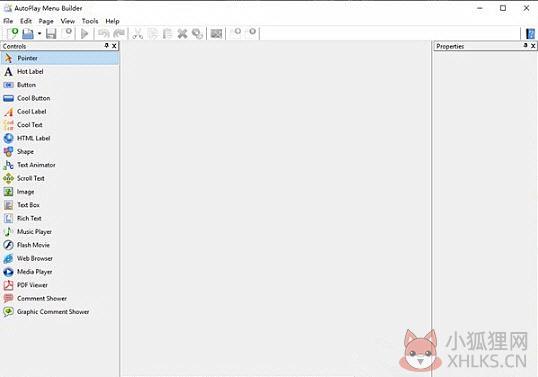Expand the Open button's dropdown arrow
The height and width of the screenshot is (377, 538).
coord(39,34)
